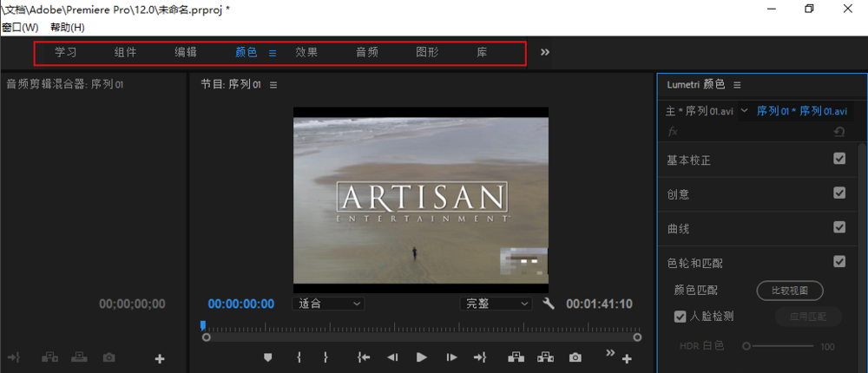Reset the Lumetri effect with undo arrow
Viewport: 868px width, 373px height.
[x=838, y=132]
